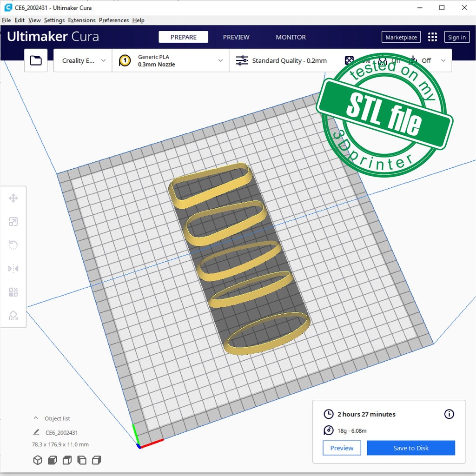
Task: Click the Save to Disk button
Action: pos(410,448)
